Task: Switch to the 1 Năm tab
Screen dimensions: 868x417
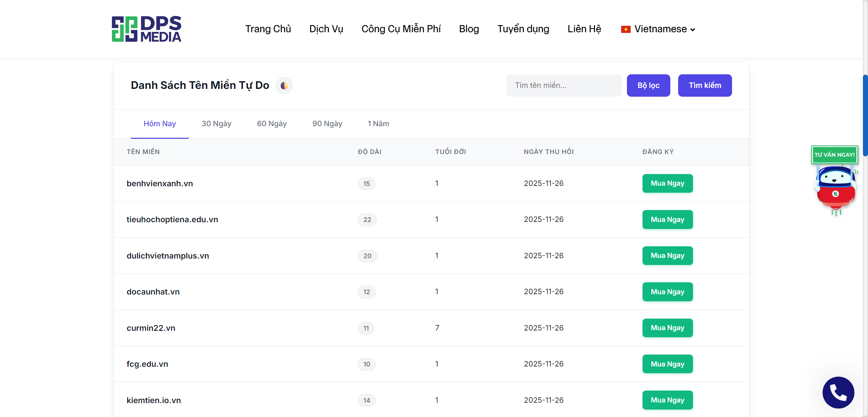Action: point(378,124)
